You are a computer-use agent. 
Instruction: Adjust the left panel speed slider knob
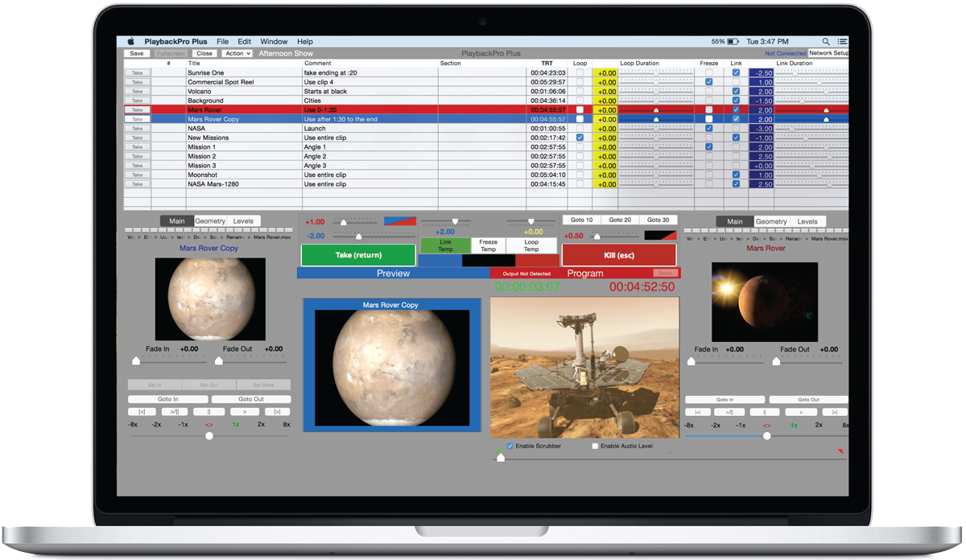tap(209, 435)
